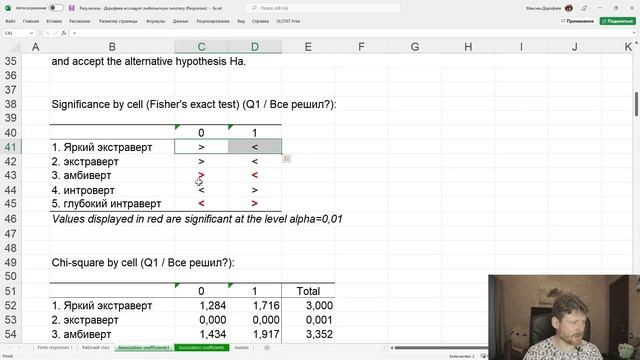640x360 pixels.
Task: Click the red '>' in row 45 column D
Action: pyautogui.click(x=255, y=204)
